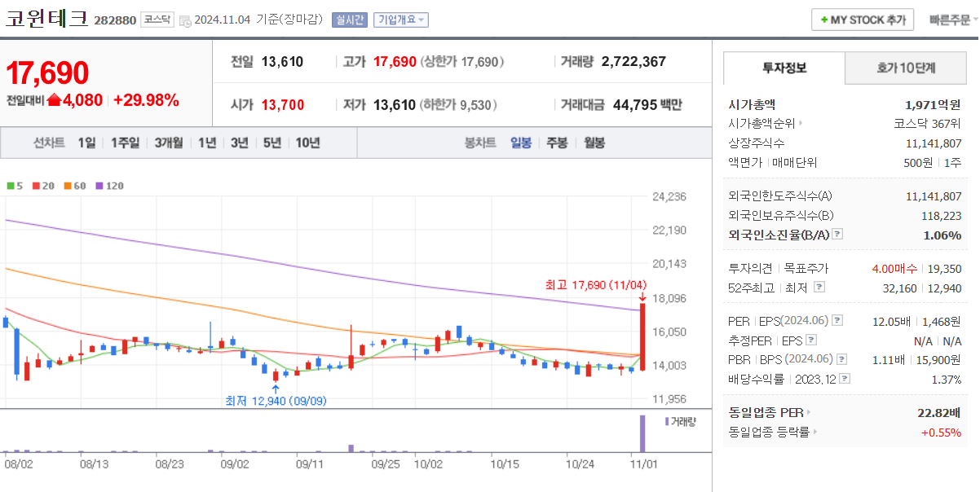Open help icon beside PER EPS(2024.06)

click(x=837, y=321)
